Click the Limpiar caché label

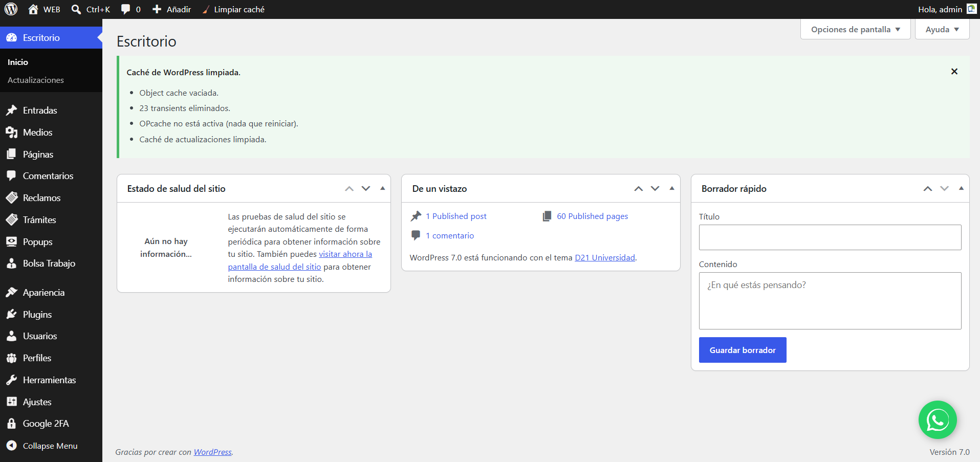(x=239, y=9)
